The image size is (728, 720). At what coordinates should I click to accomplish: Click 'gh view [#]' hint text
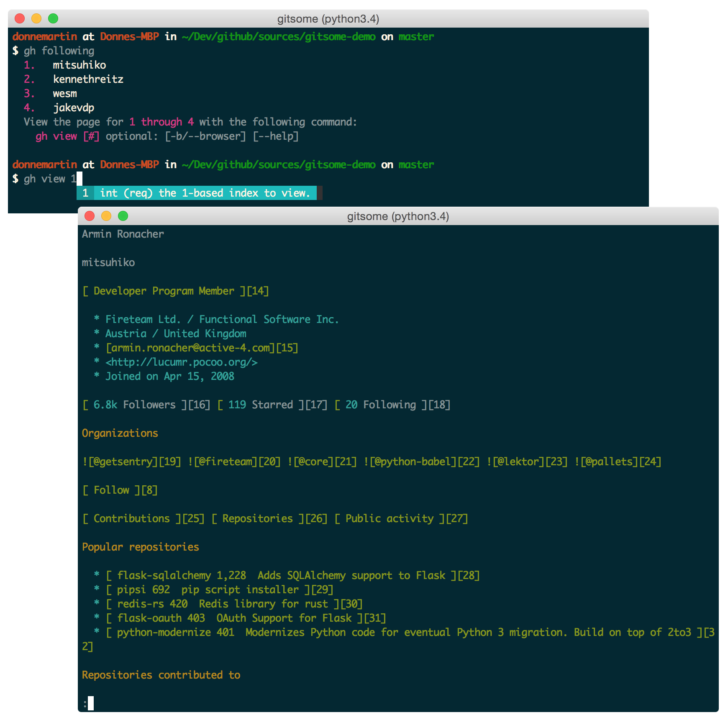[x=67, y=136]
